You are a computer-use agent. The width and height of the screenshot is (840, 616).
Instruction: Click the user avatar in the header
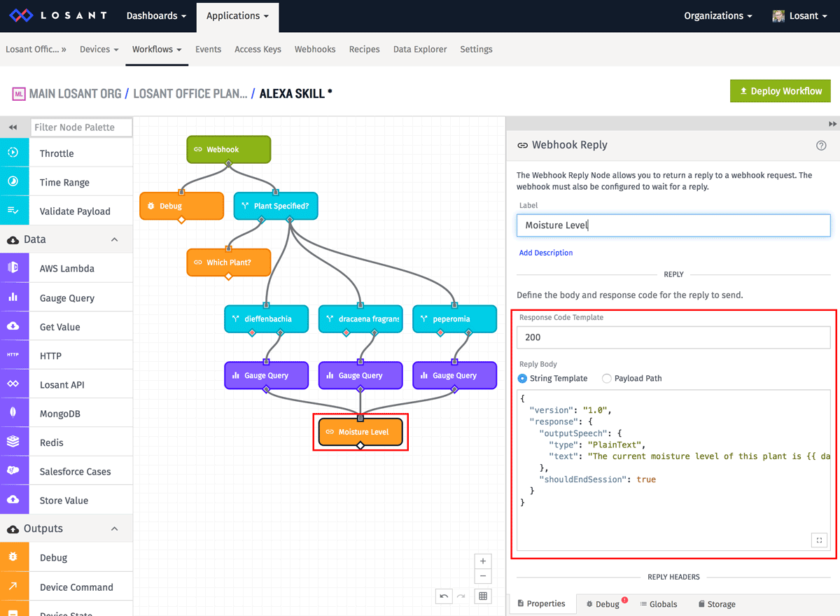778,15
